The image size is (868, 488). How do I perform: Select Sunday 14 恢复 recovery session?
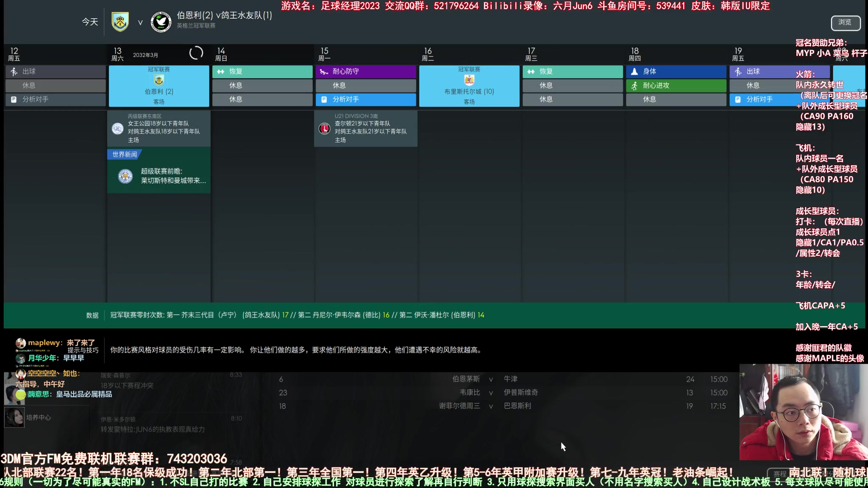click(262, 72)
